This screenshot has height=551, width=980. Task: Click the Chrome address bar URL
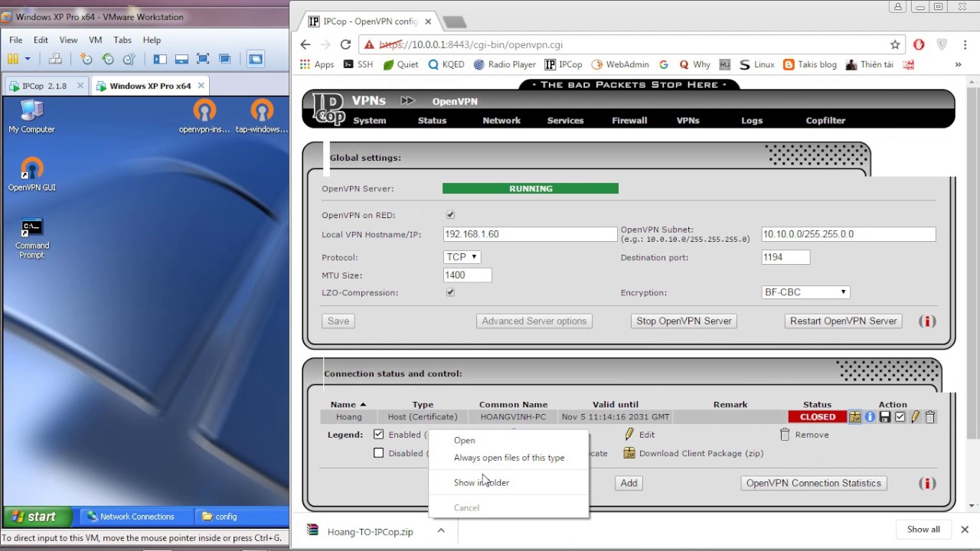[471, 44]
